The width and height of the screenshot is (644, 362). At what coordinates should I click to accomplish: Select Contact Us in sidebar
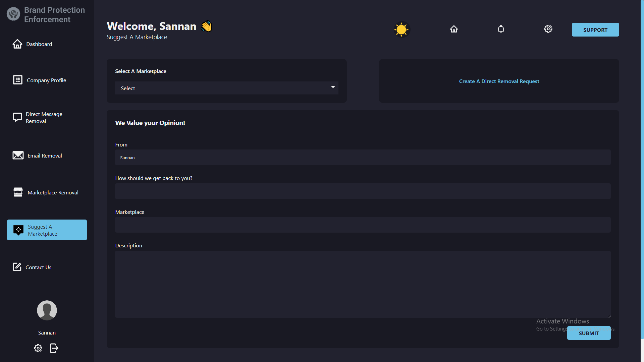pyautogui.click(x=38, y=267)
